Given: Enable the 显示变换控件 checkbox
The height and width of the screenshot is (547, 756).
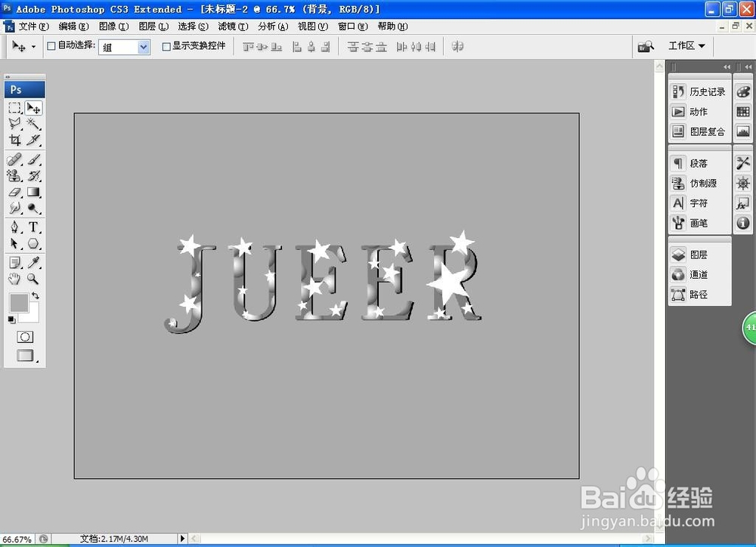Looking at the screenshot, I should coord(166,46).
